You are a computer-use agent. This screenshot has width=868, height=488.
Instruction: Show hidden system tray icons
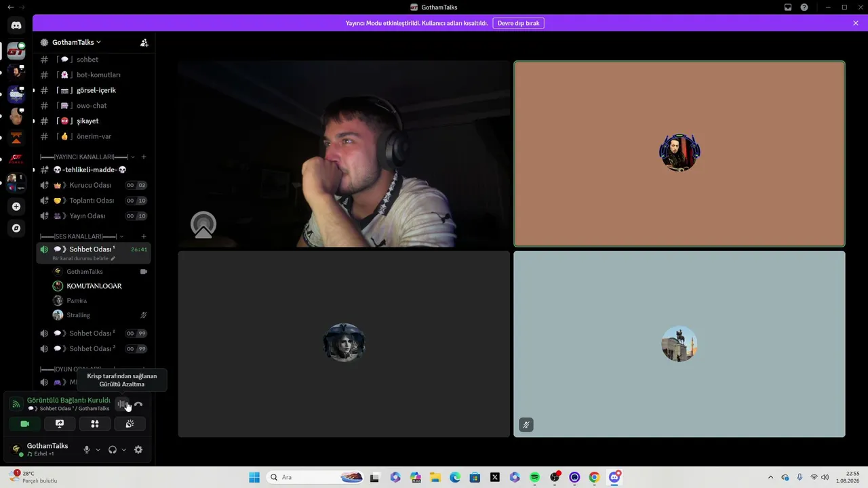(770, 477)
